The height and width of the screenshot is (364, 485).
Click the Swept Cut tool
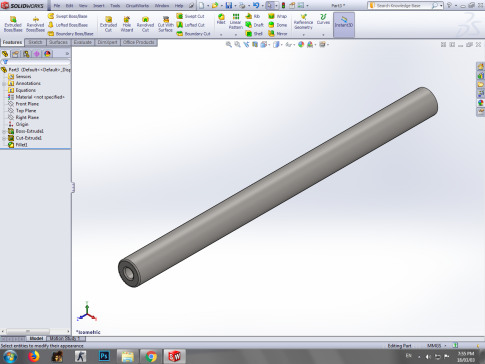[190, 16]
